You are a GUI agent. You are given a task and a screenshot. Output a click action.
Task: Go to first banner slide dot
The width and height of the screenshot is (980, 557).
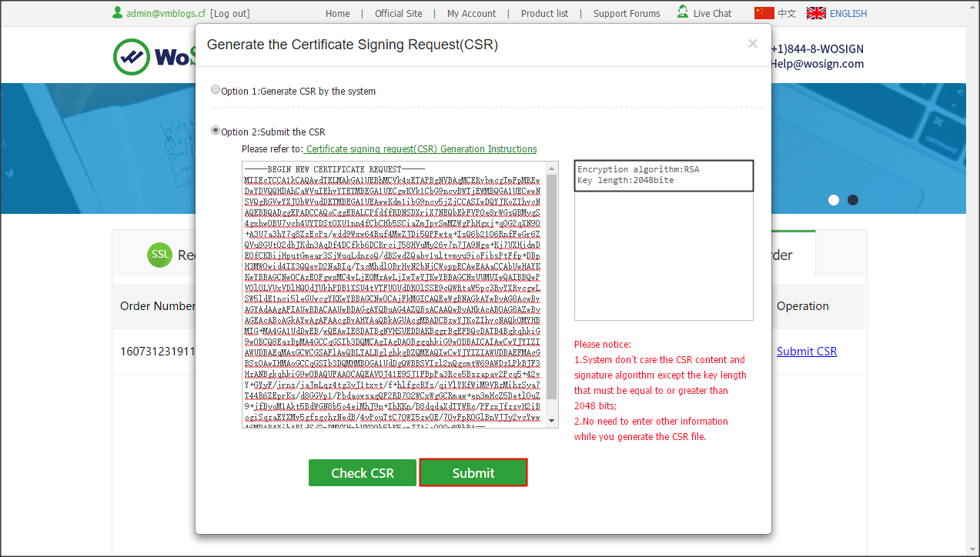point(834,200)
